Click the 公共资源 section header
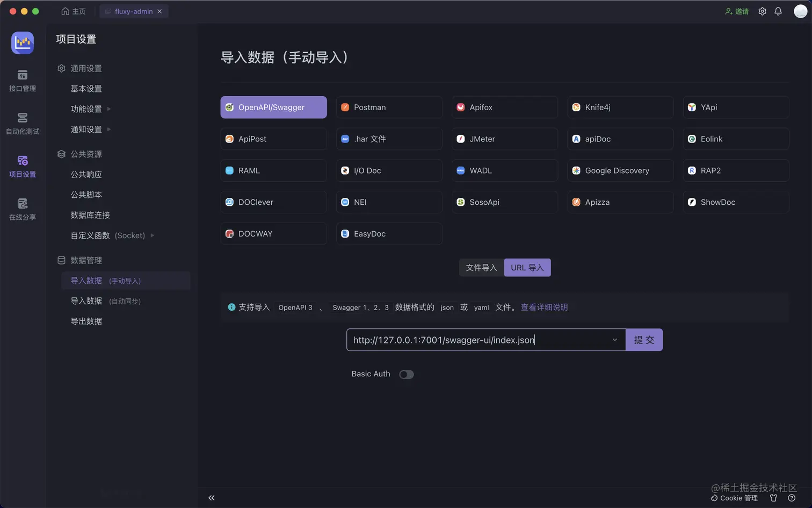The height and width of the screenshot is (508, 812). click(x=79, y=154)
